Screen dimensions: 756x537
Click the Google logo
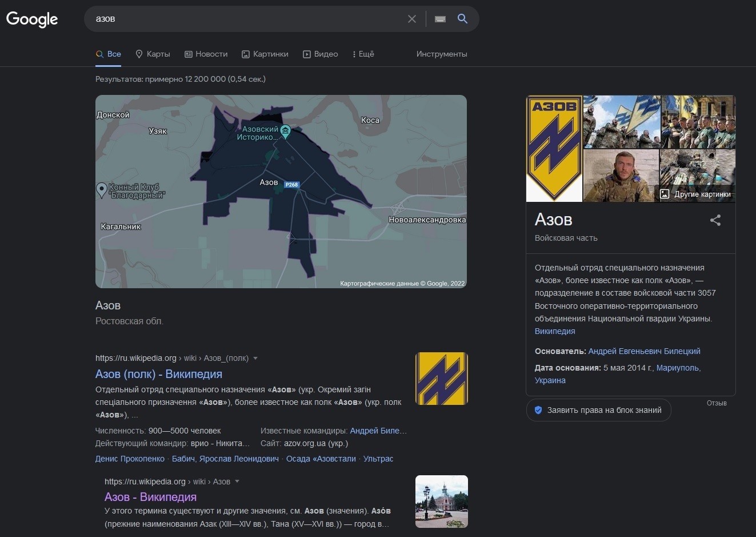pyautogui.click(x=32, y=19)
